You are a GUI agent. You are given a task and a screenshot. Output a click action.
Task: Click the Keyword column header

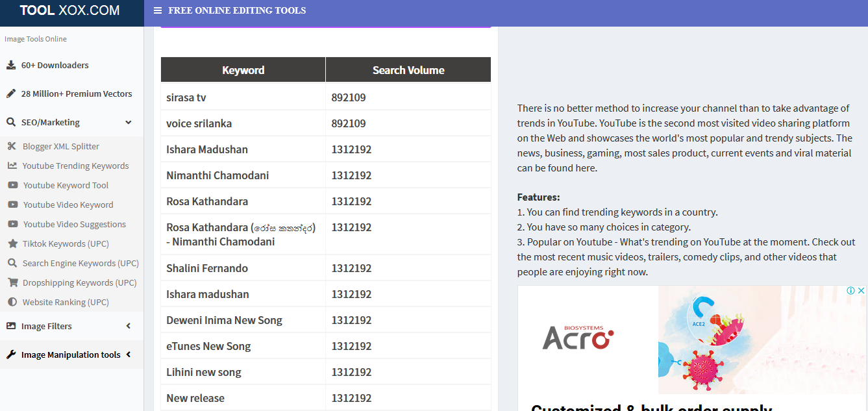[x=243, y=70]
